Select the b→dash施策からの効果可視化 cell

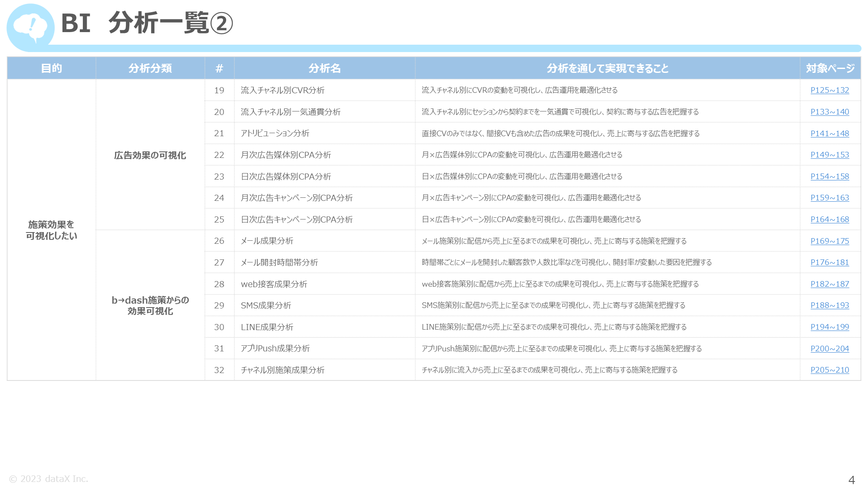(x=150, y=305)
